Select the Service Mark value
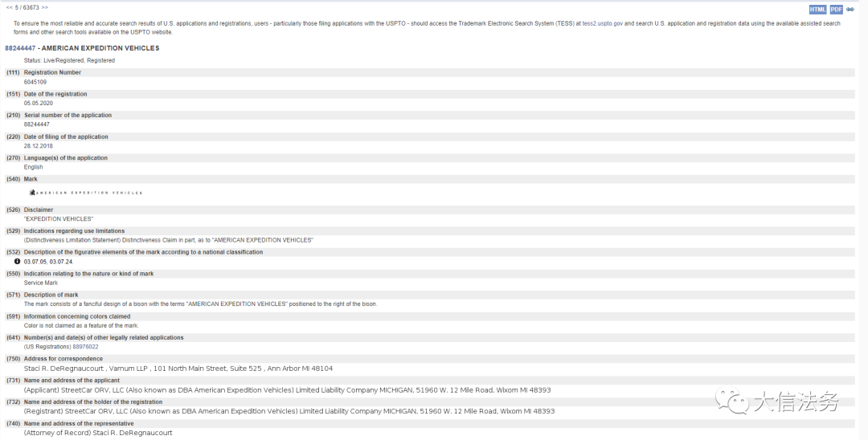868x440 pixels. [41, 283]
